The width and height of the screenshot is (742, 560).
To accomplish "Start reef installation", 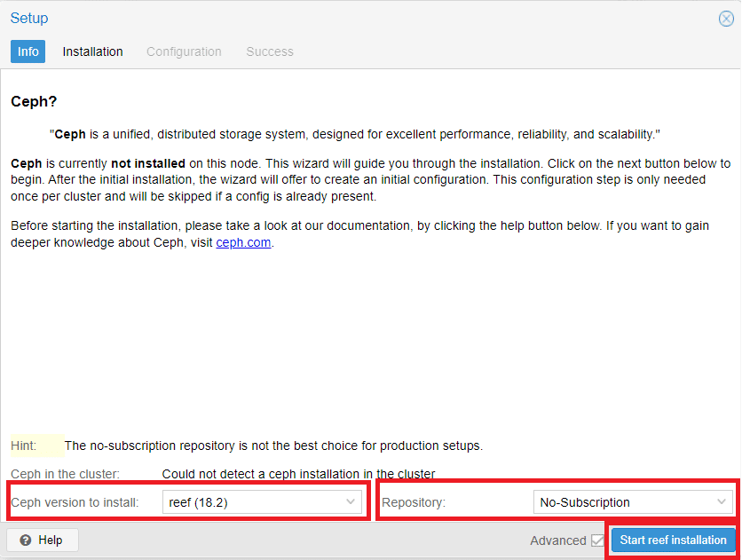I will pos(673,540).
